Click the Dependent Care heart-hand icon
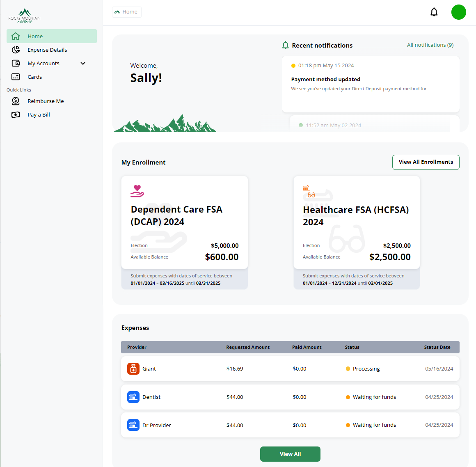Screen dimensions: 476x467 [x=137, y=191]
